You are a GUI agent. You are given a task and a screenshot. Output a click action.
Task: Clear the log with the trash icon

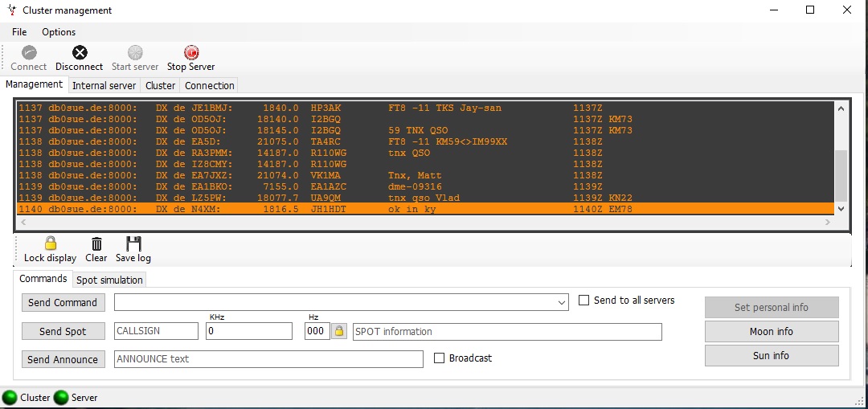[96, 243]
